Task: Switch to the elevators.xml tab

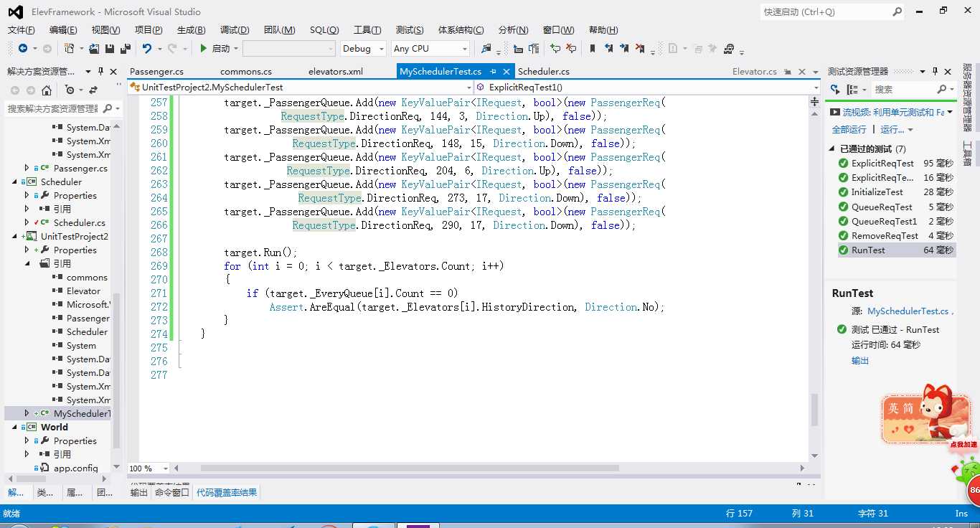Action: pos(335,71)
